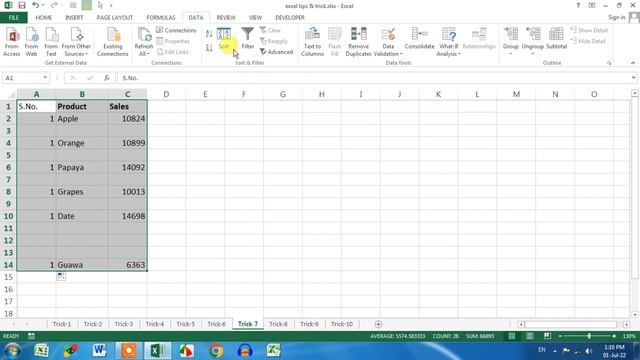Switch to the INSERT tab
The width and height of the screenshot is (640, 360).
[74, 18]
